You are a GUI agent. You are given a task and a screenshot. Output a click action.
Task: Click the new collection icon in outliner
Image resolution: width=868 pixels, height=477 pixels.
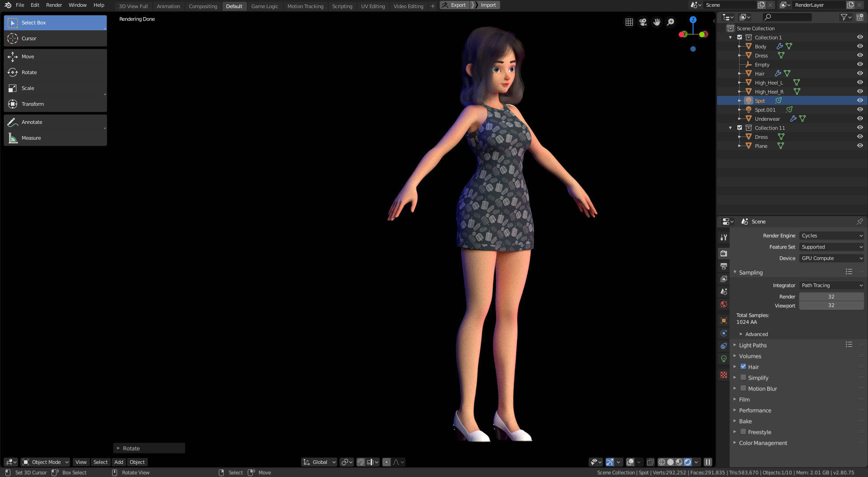coord(859,17)
